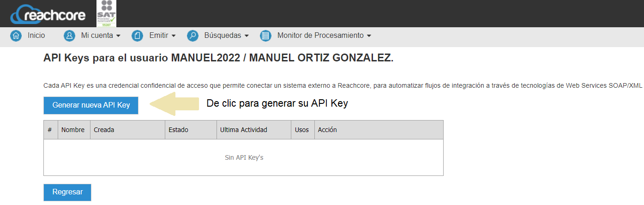Expand the Emitir dropdown arrow
Image resolution: width=644 pixels, height=205 pixels.
tap(174, 36)
